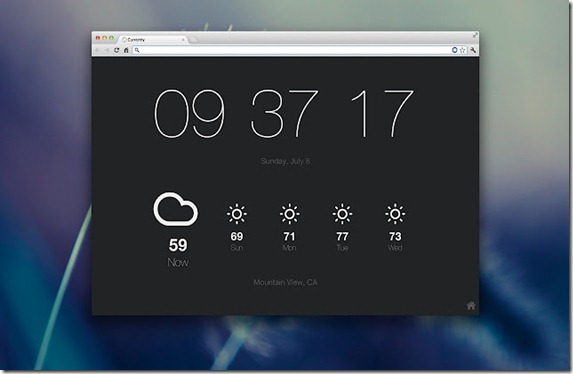This screenshot has width=573, height=374.
Task: Click the current weather cloud icon
Action: [176, 209]
